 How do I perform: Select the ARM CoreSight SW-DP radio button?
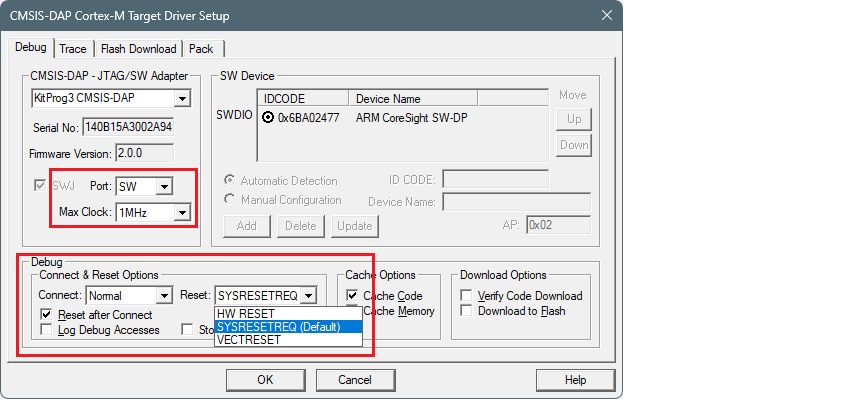(x=268, y=118)
